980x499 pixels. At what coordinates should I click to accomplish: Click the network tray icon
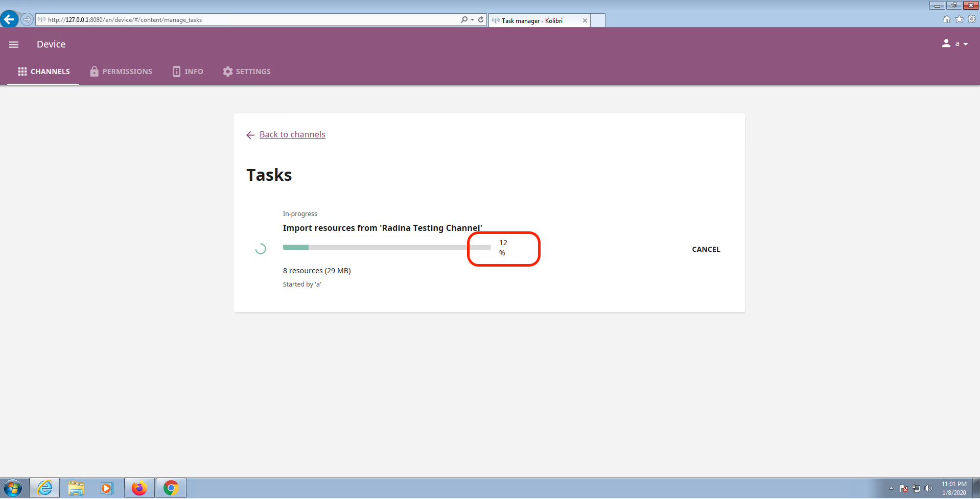click(916, 489)
